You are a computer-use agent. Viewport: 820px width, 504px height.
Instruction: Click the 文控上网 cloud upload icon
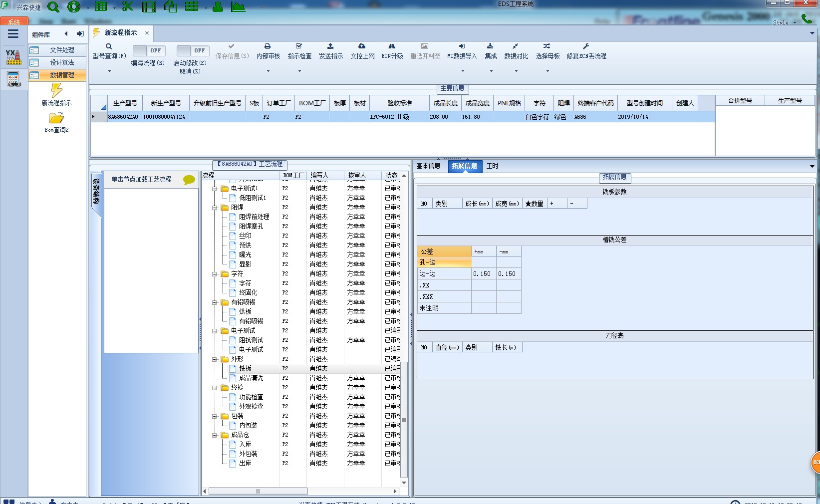[x=362, y=46]
